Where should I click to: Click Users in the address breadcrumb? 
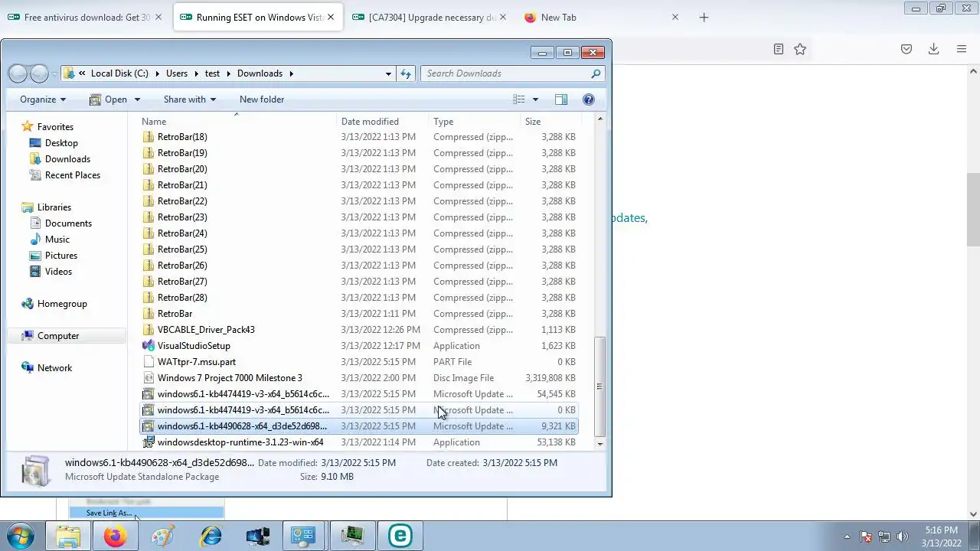click(177, 73)
